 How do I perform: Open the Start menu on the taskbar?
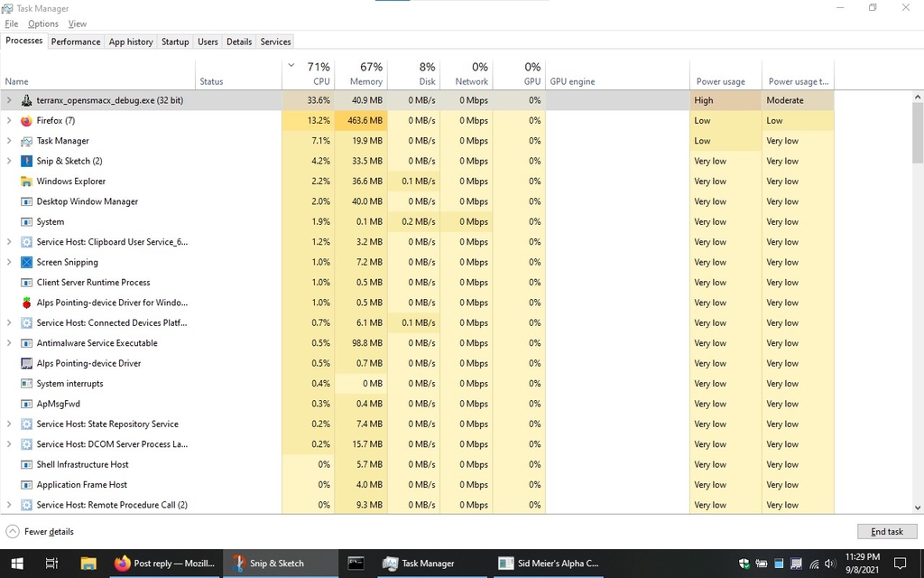point(17,563)
